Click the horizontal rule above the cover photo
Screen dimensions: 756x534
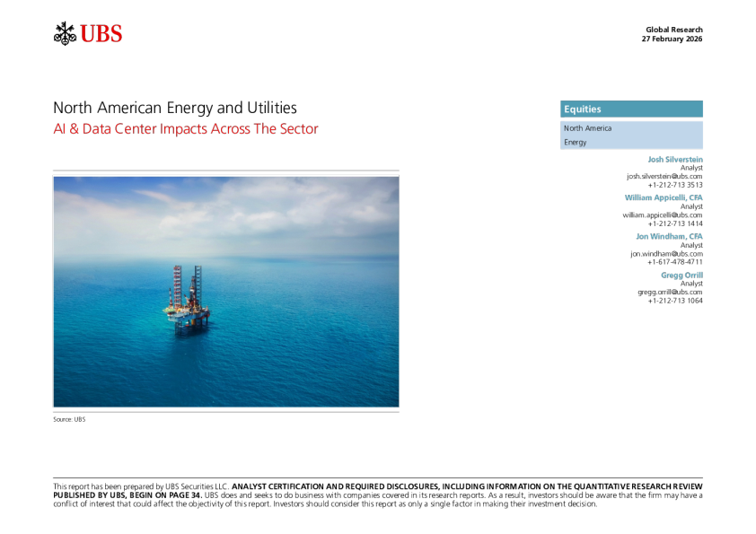coord(225,171)
